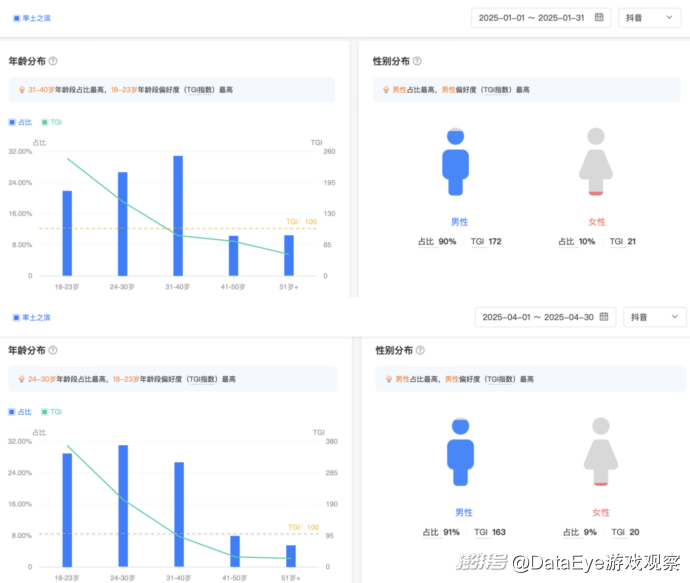Image resolution: width=690 pixels, height=583 pixels.
Task: Click 率土之滨 tag above April panel
Action: [32, 318]
